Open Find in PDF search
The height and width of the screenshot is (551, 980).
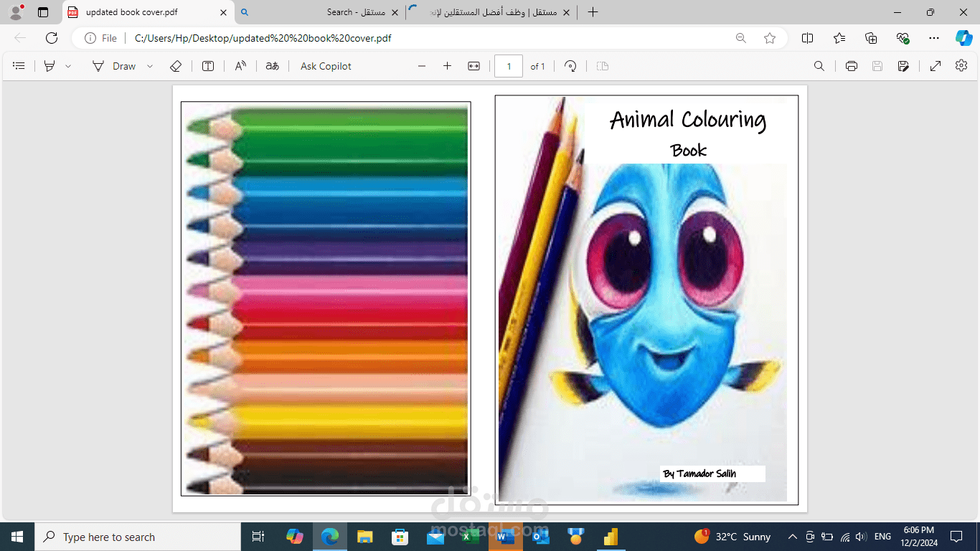(x=819, y=66)
